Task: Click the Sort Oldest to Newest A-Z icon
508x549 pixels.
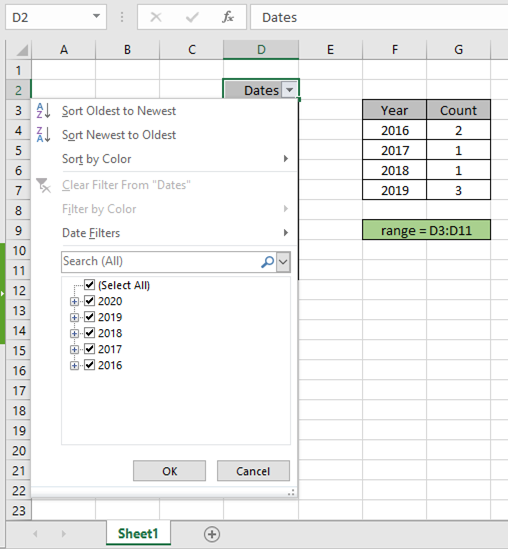Action: click(43, 111)
